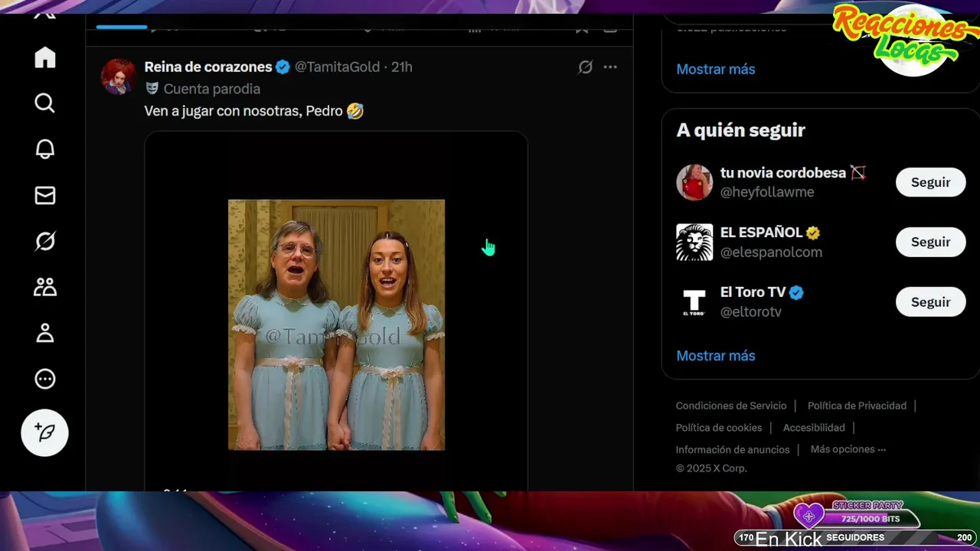
Task: Open Messages envelope icon
Action: click(45, 196)
